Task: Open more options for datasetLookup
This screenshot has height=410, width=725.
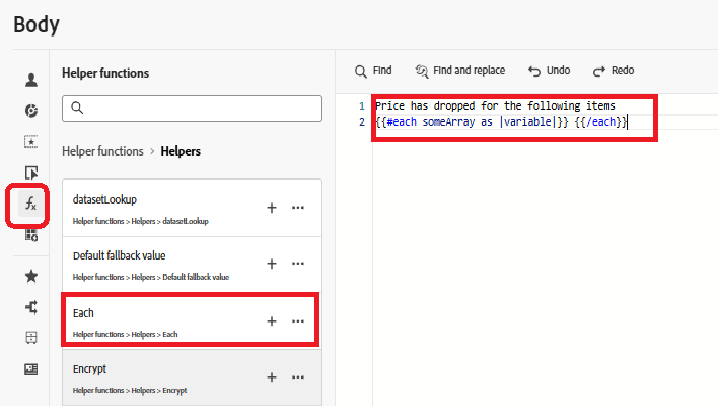Action: pyautogui.click(x=298, y=208)
